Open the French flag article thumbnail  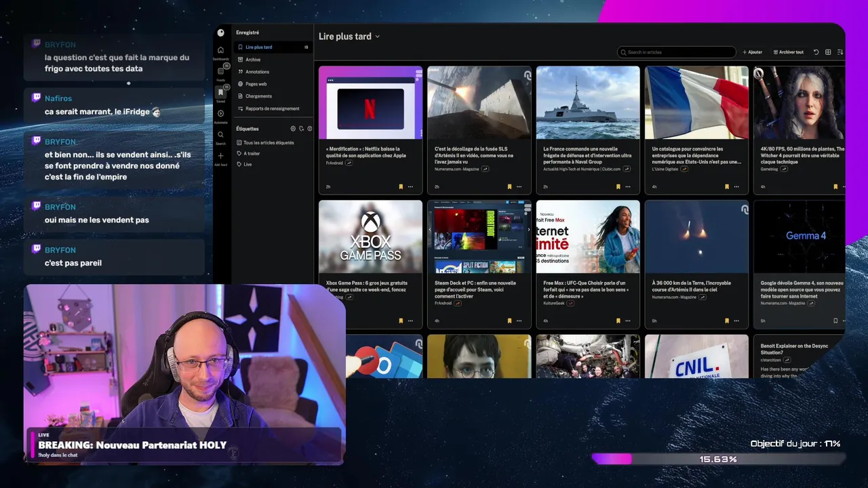(x=696, y=102)
